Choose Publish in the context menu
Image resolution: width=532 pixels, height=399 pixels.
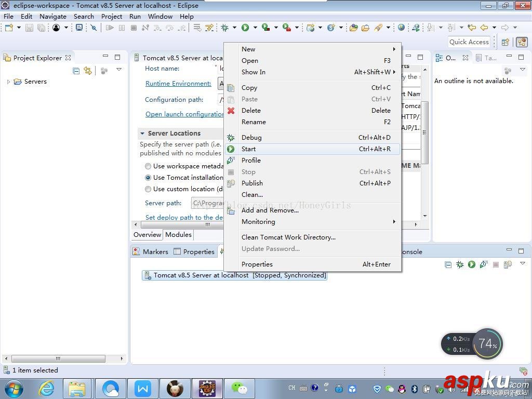tap(312, 183)
